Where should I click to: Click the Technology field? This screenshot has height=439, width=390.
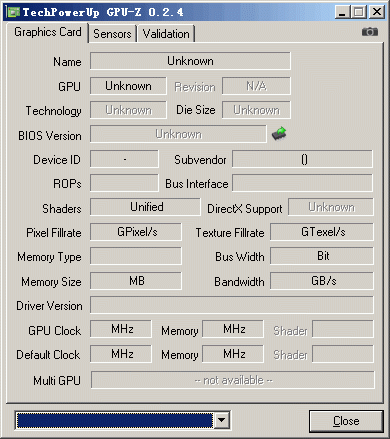pos(128,110)
